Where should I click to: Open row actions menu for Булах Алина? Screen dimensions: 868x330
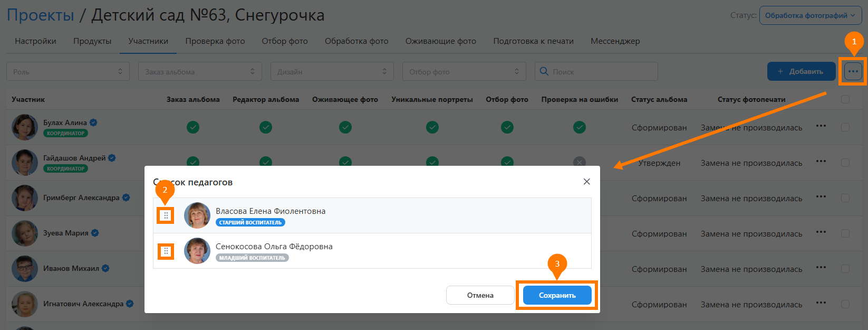point(821,126)
